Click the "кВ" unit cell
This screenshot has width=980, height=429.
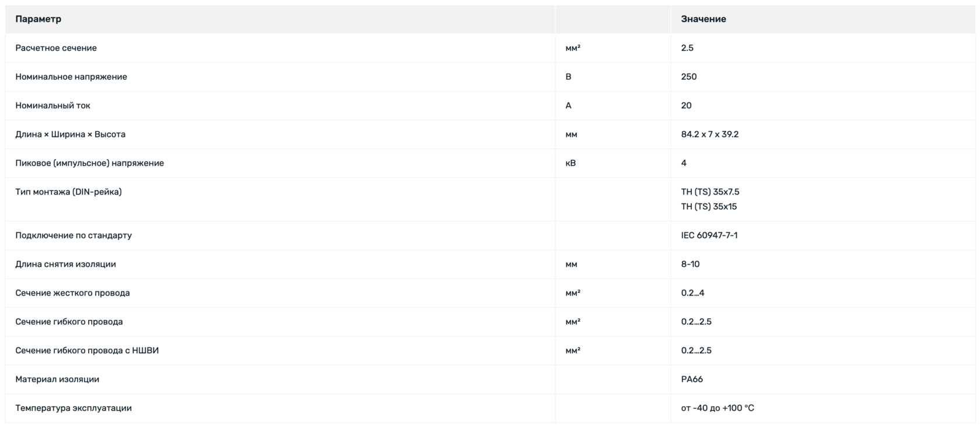570,163
